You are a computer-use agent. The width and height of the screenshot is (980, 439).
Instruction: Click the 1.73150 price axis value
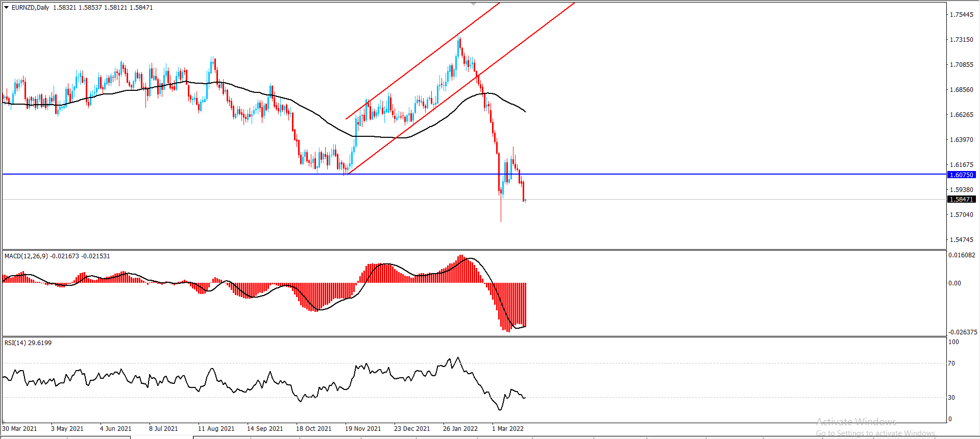[x=961, y=40]
